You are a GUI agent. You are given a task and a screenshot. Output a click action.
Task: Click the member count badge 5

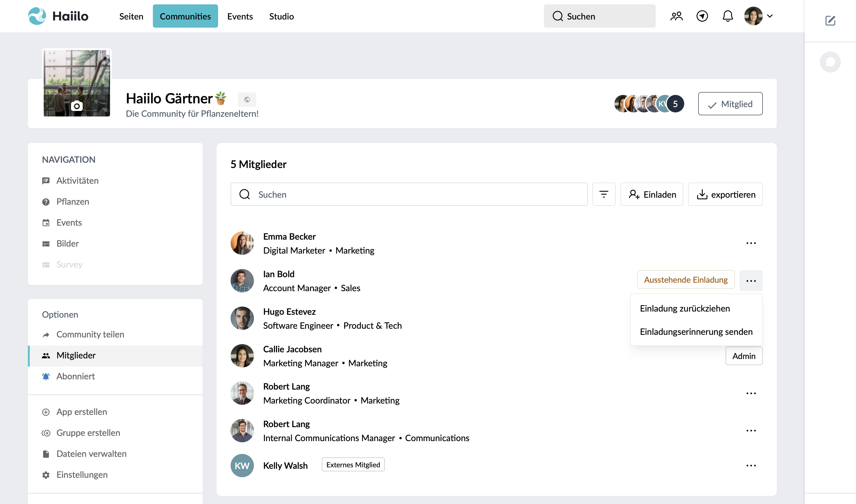(675, 104)
